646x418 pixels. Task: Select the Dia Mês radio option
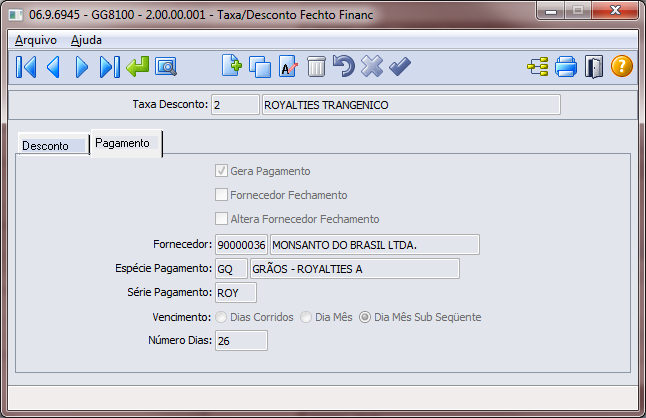click(x=306, y=317)
